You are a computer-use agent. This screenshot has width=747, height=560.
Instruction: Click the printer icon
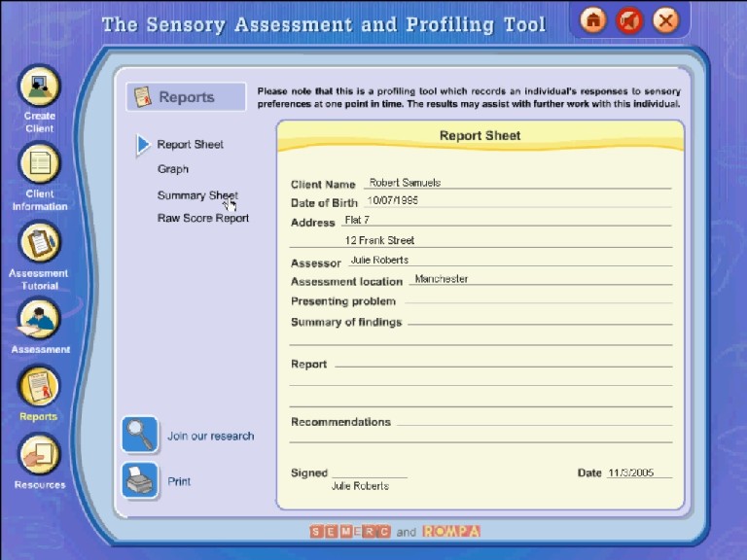[x=140, y=480]
